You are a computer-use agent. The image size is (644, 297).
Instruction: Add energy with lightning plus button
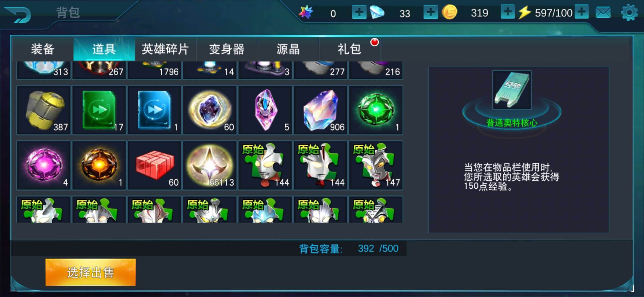click(581, 12)
